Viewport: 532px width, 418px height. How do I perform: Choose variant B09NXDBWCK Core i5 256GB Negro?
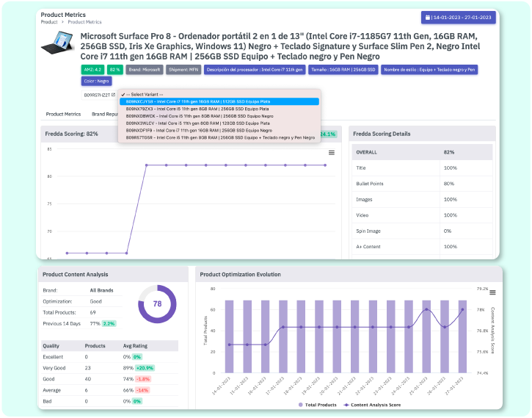pyautogui.click(x=219, y=116)
